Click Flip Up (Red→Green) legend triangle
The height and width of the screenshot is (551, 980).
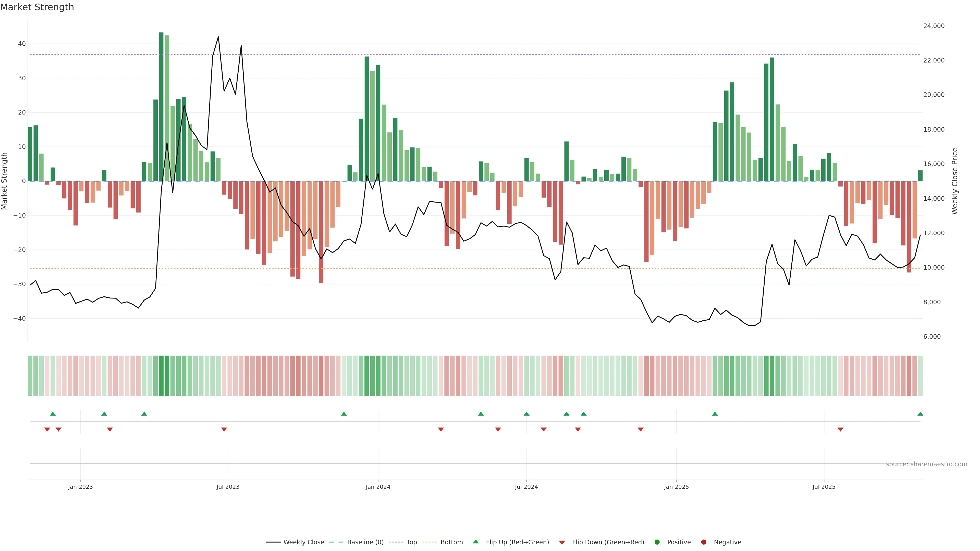pyautogui.click(x=475, y=542)
